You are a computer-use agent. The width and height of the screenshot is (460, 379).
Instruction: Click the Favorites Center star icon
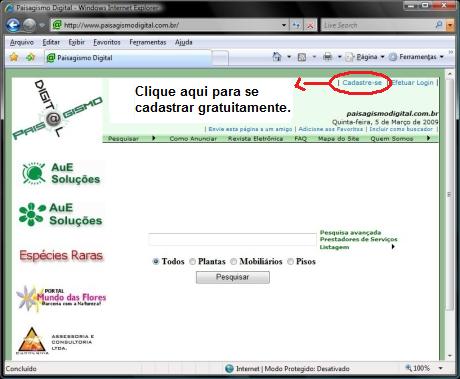click(x=14, y=57)
